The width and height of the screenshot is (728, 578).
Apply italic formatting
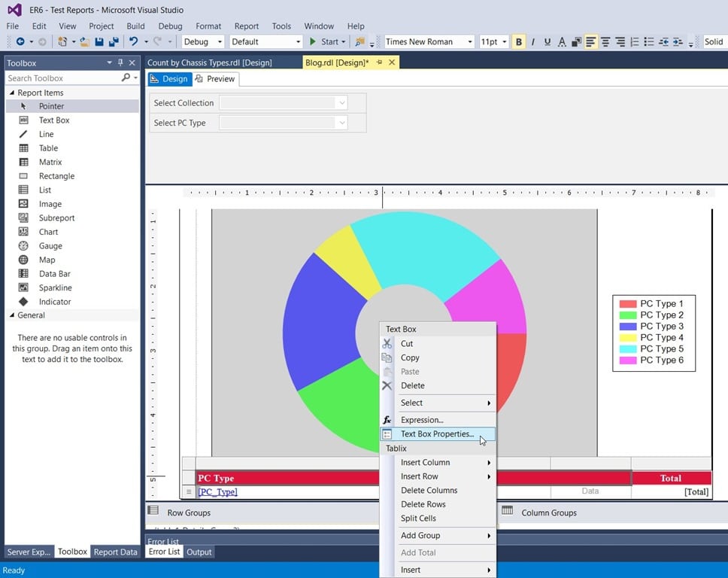point(532,42)
